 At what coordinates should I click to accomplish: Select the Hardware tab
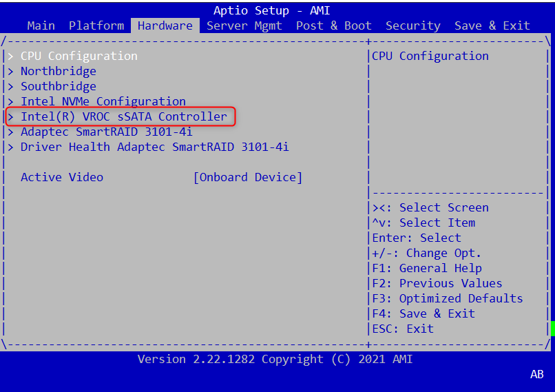165,25
